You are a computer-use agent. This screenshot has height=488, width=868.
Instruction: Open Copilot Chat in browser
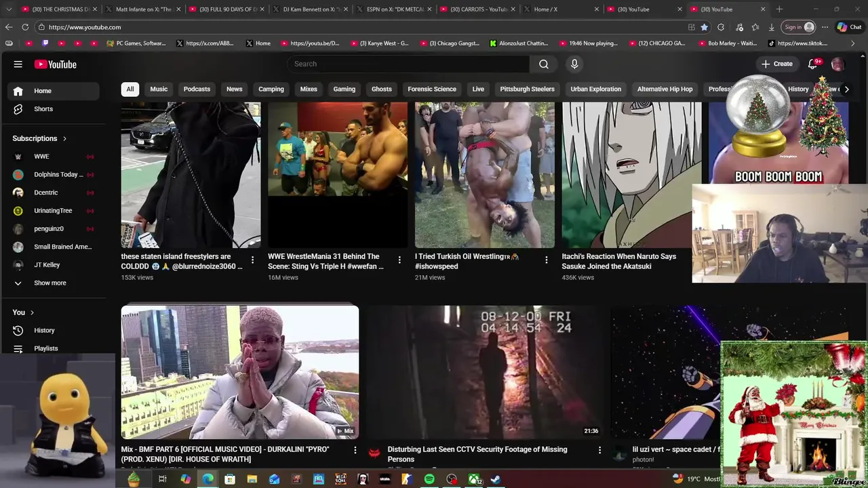849,27
